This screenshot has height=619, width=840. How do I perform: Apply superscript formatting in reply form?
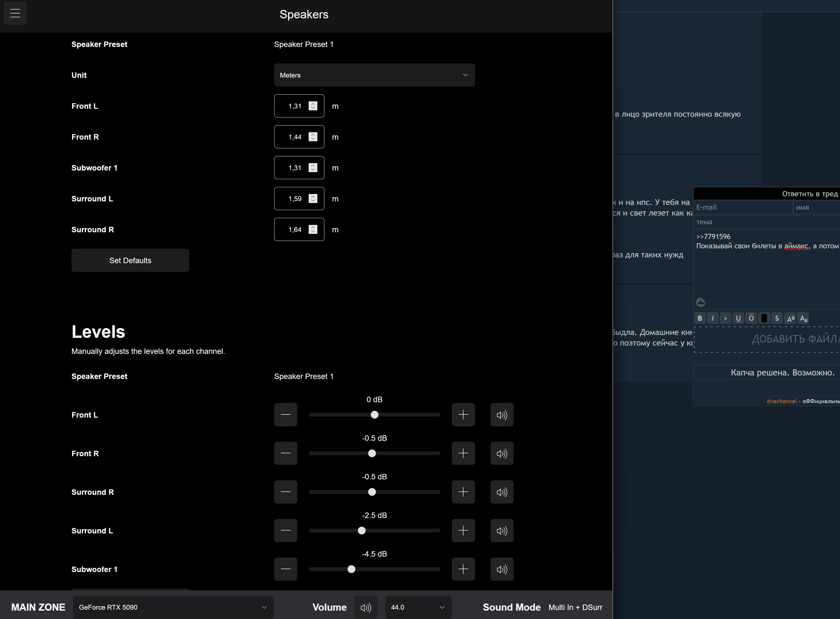tap(790, 318)
